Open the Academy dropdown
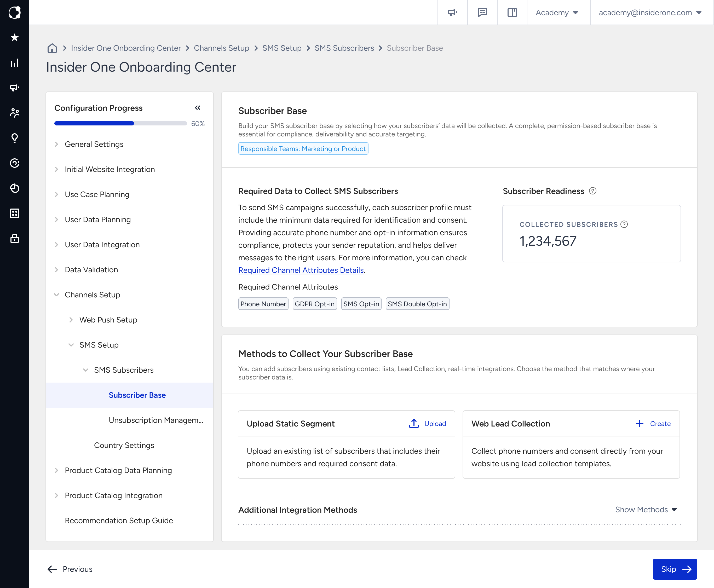The image size is (714, 588). [x=557, y=13]
